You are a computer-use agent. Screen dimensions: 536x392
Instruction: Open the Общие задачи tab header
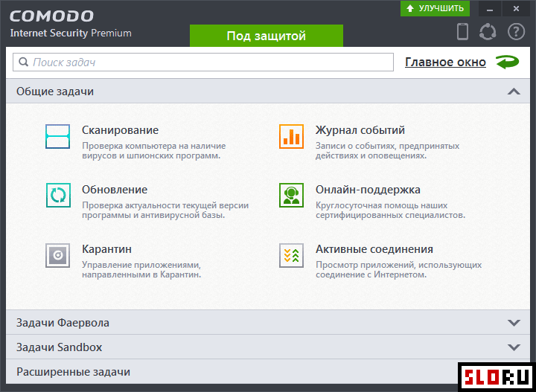(x=268, y=91)
